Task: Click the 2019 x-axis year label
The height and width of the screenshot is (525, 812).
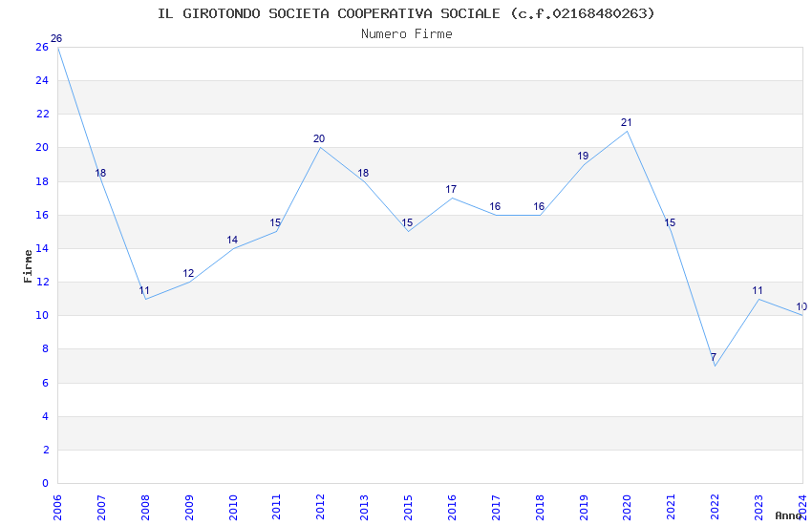Action: point(584,508)
